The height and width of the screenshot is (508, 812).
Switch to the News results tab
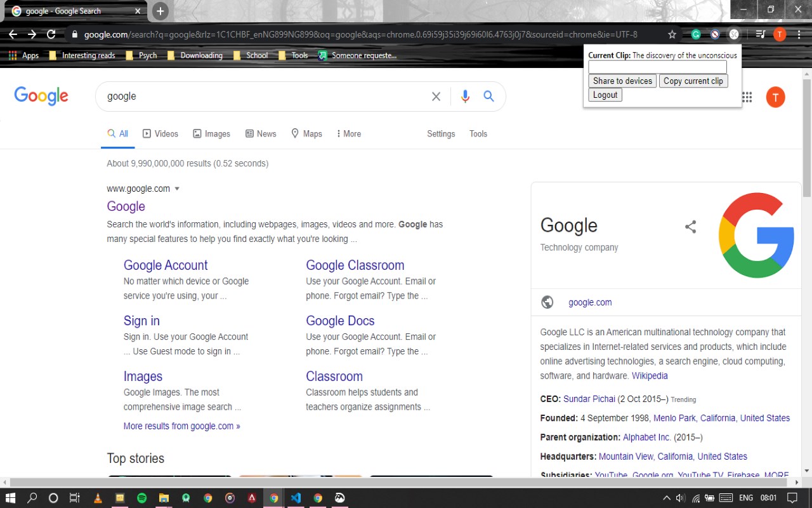[x=261, y=134]
